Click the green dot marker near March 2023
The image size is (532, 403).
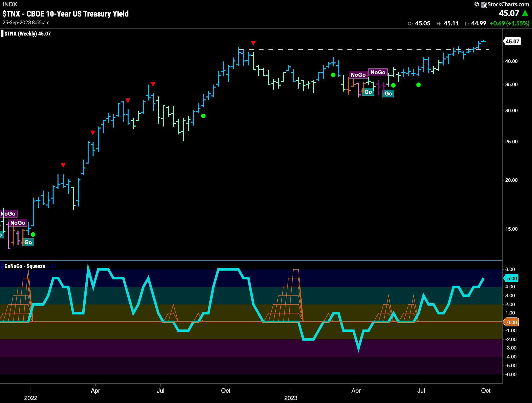pos(333,75)
